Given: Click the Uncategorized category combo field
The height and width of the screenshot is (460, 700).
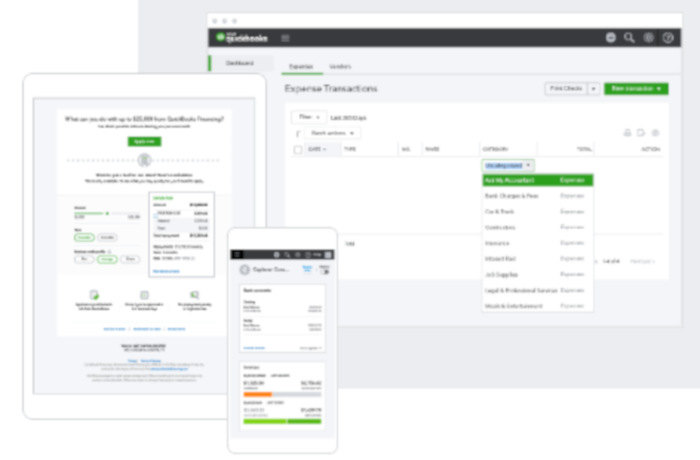Looking at the screenshot, I should point(508,165).
